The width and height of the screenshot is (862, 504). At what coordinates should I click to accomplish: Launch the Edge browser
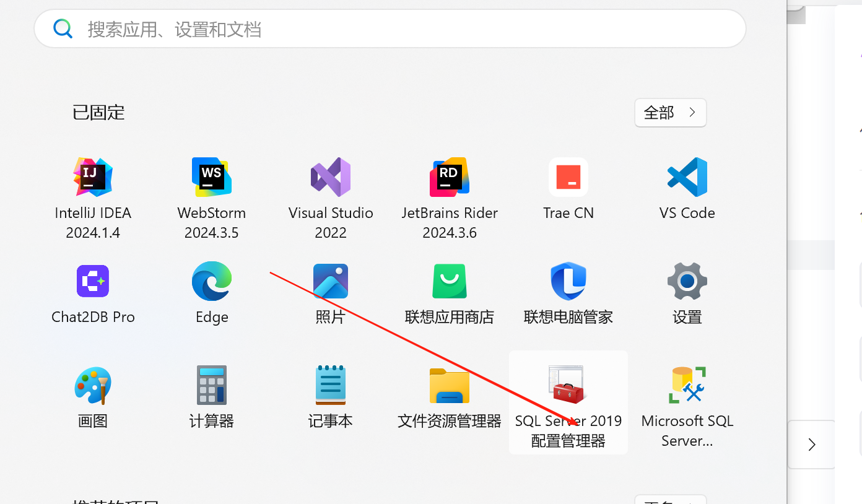tap(212, 293)
